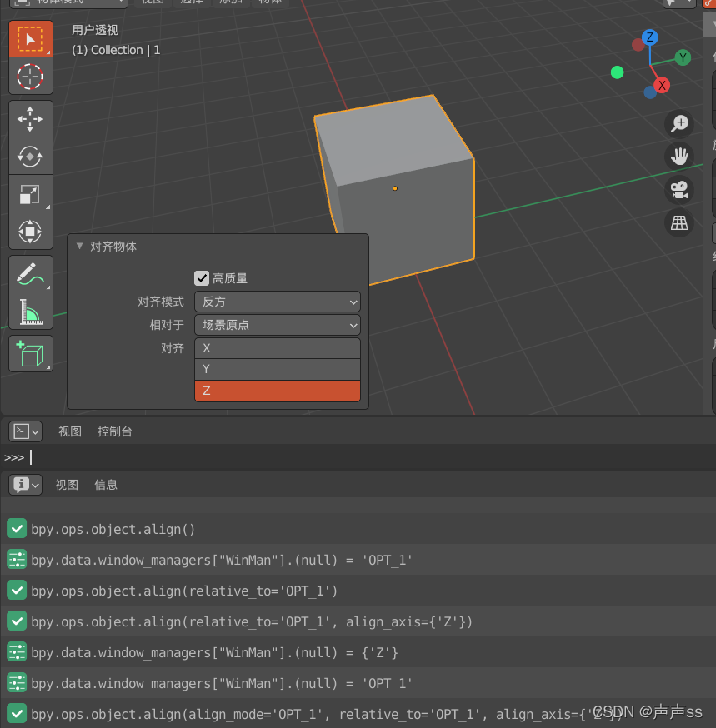Screen dimensions: 716x728
Task: Click the negative Y green dot on gizmo
Action: (x=617, y=72)
